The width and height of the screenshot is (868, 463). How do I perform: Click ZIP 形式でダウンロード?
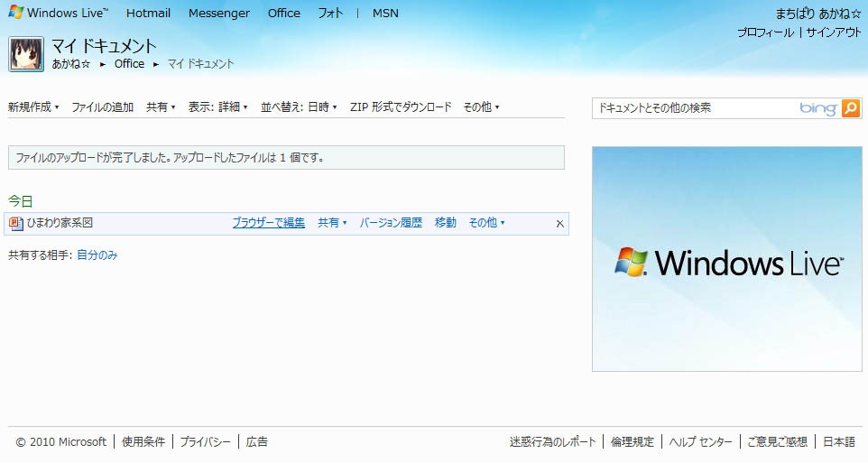401,106
